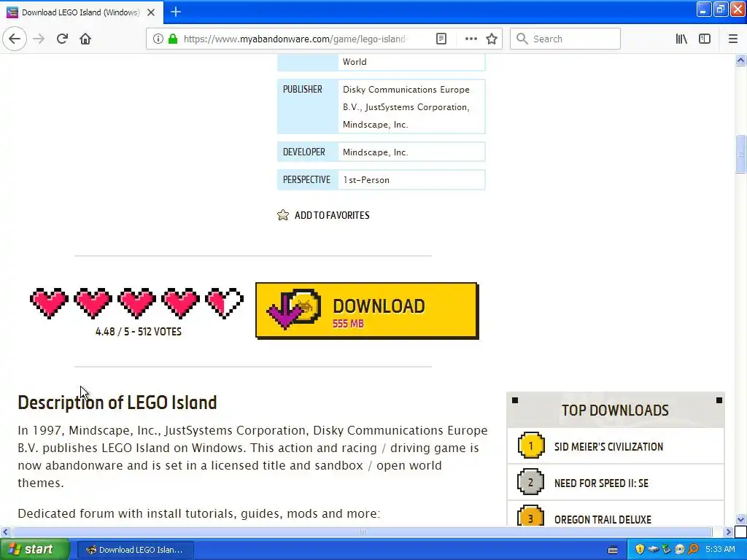Click 1st-Person perspective value
This screenshot has height=560, width=747.
[x=366, y=180]
